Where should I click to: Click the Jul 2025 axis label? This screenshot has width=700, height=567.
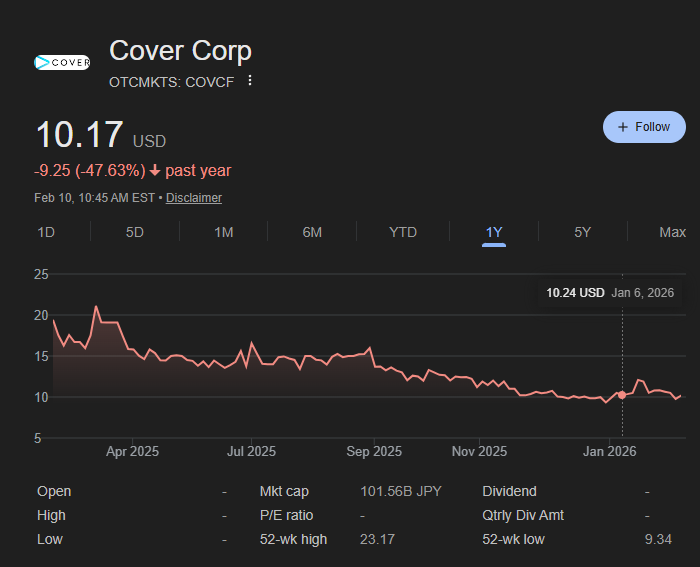(x=251, y=451)
